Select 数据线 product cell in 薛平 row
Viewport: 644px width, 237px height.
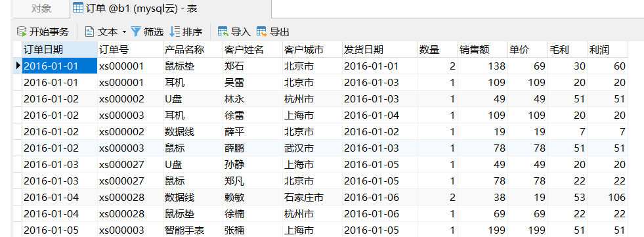point(193,132)
